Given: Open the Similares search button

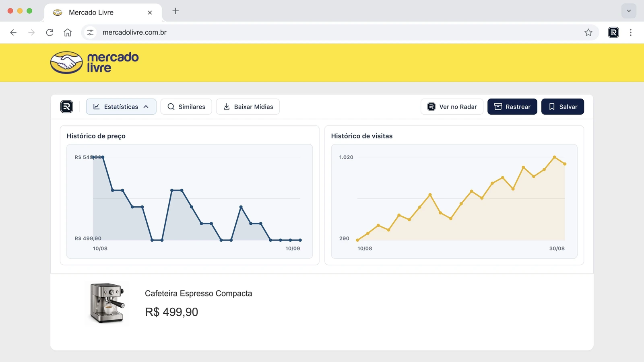Looking at the screenshot, I should pyautogui.click(x=186, y=107).
